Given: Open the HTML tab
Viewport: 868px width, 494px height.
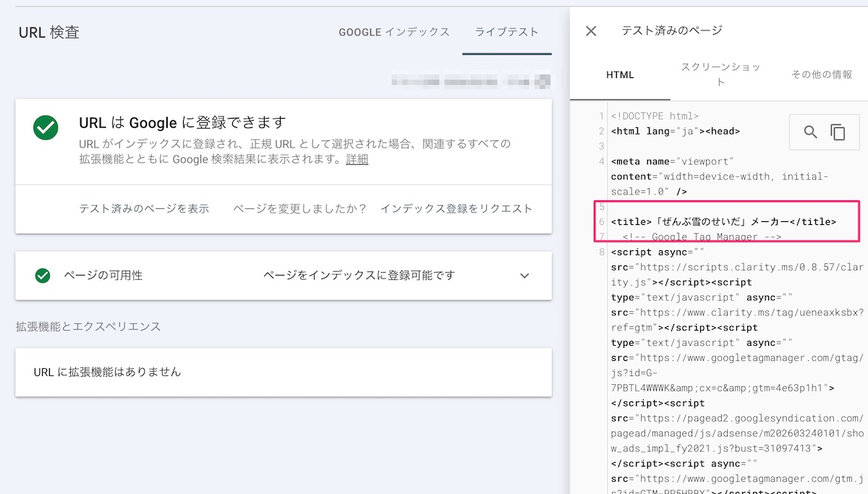Looking at the screenshot, I should pyautogui.click(x=620, y=74).
